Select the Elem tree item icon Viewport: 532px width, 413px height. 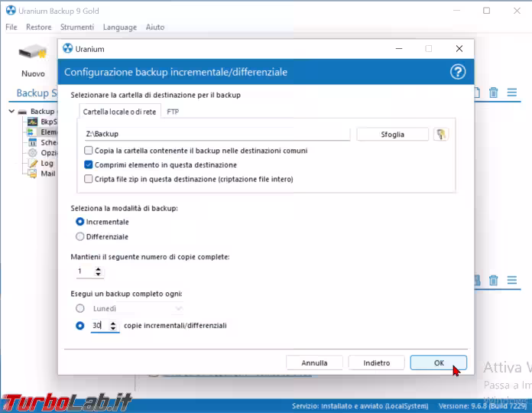click(x=31, y=132)
